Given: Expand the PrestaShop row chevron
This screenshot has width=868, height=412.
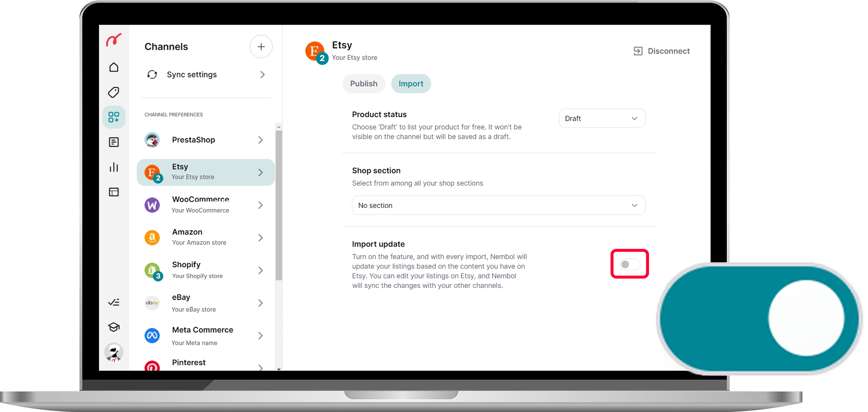Looking at the screenshot, I should [260, 140].
